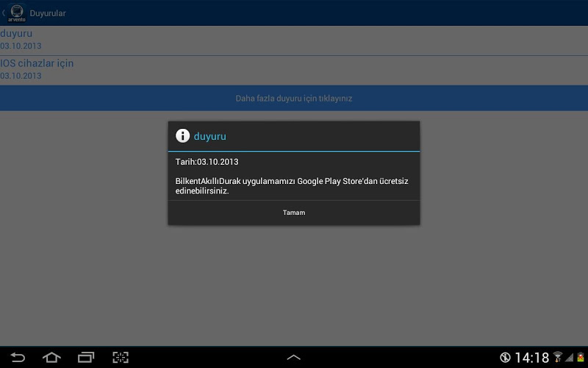Image resolution: width=588 pixels, height=368 pixels.
Task: Tap the USB status icon near clock
Action: (x=505, y=357)
